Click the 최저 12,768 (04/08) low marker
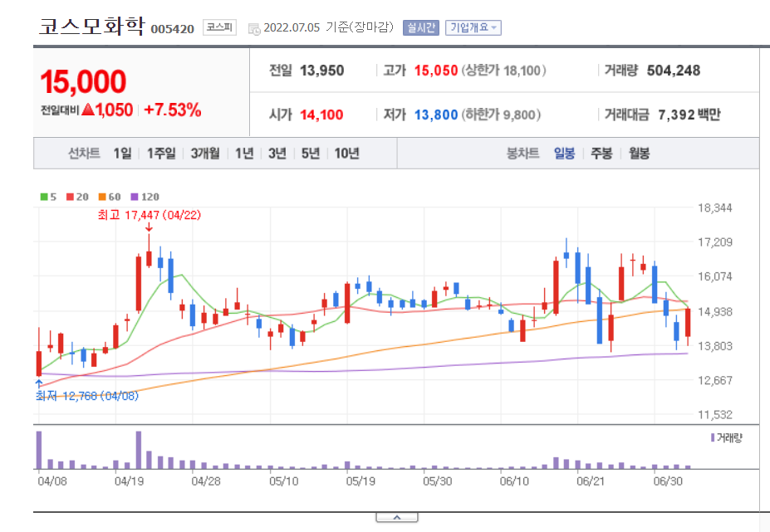This screenshot has width=770, height=532. click(87, 396)
